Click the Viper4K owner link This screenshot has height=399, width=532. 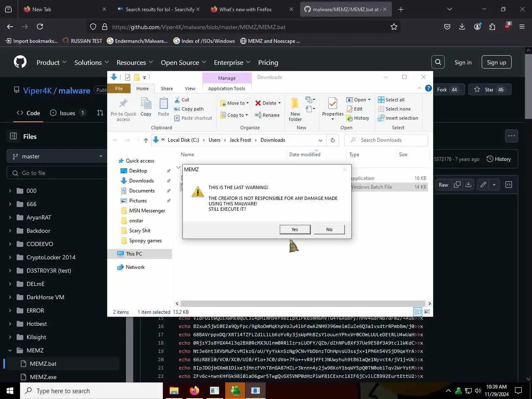[x=37, y=91]
